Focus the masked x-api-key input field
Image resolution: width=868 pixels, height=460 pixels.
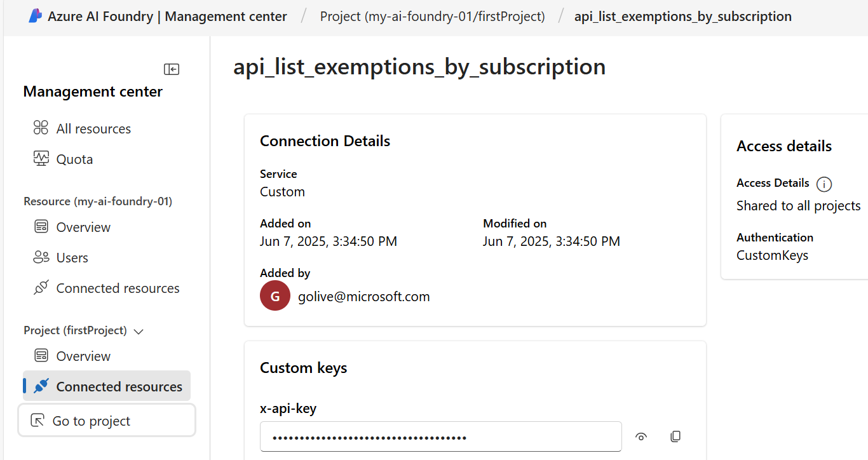click(440, 436)
